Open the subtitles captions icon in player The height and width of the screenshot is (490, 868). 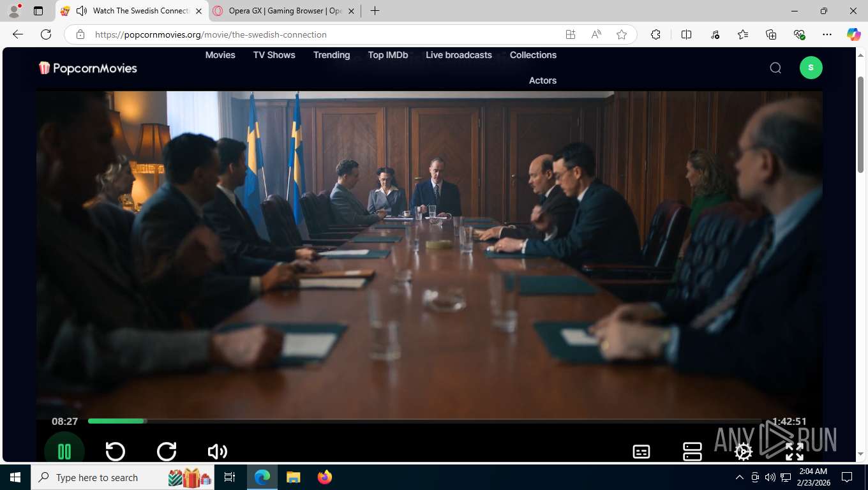click(641, 452)
